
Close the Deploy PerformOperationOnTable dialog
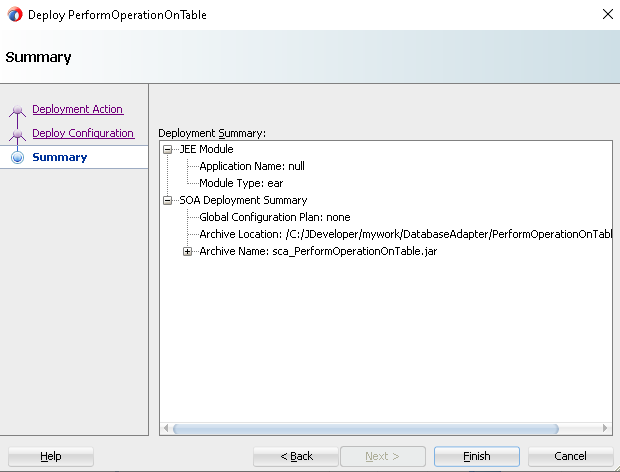pos(608,14)
